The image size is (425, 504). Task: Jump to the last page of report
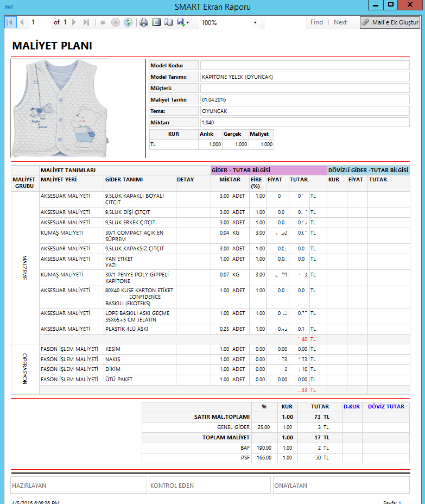pyautogui.click(x=86, y=22)
